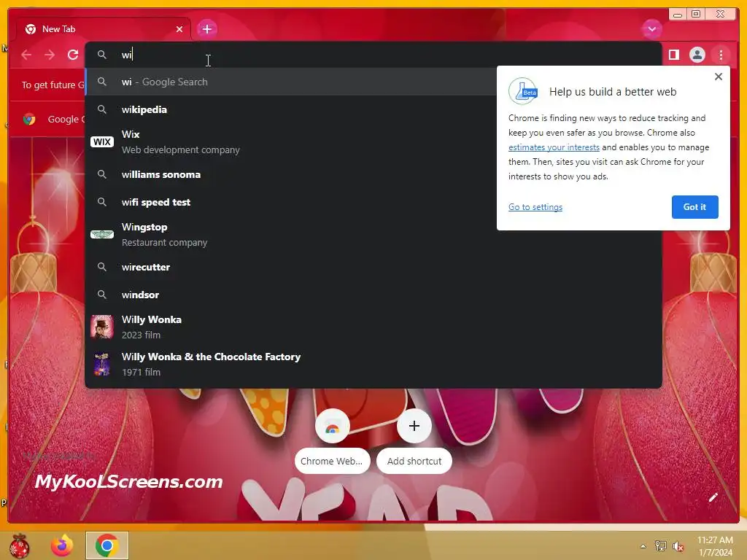Pick the wifi speed test suggestion
Image resolution: width=747 pixels, height=560 pixels.
[291, 202]
